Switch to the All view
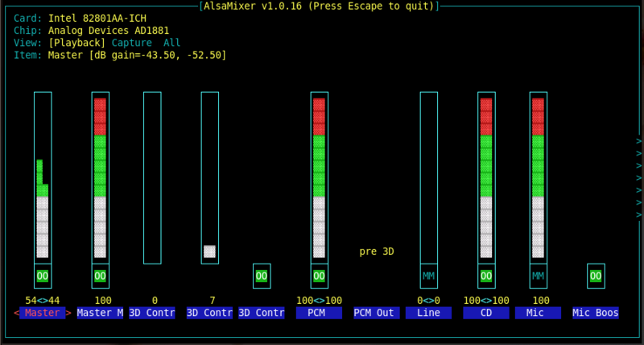Screen dimensions: 644x345 coord(171,43)
